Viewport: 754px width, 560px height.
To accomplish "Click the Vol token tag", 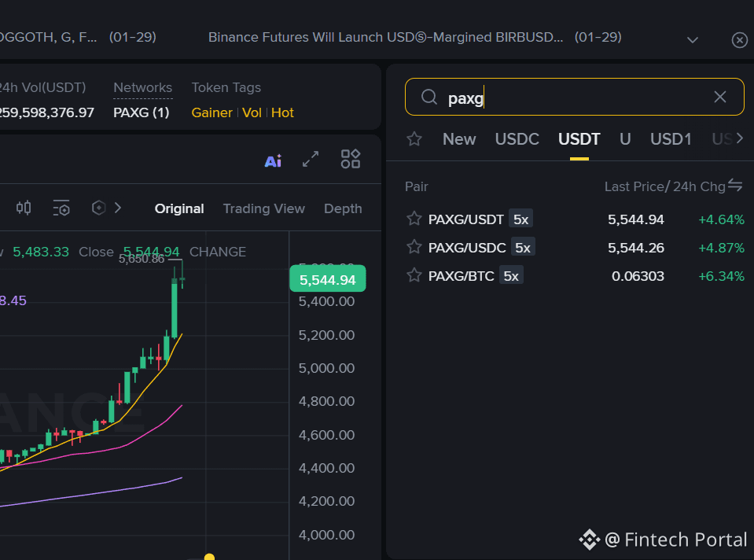I will click(x=252, y=112).
